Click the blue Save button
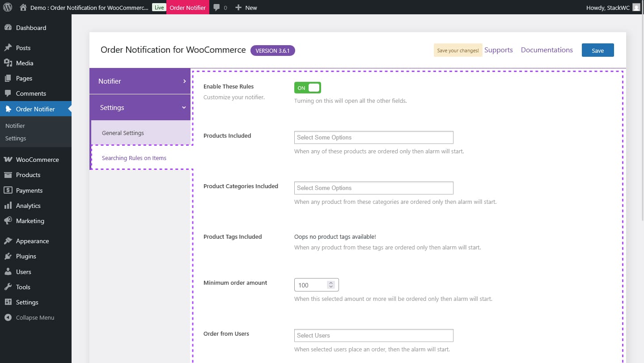This screenshot has width=644, height=363. tap(597, 51)
